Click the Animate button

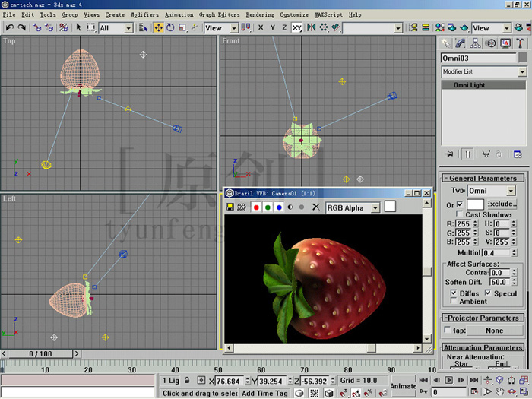(404, 386)
